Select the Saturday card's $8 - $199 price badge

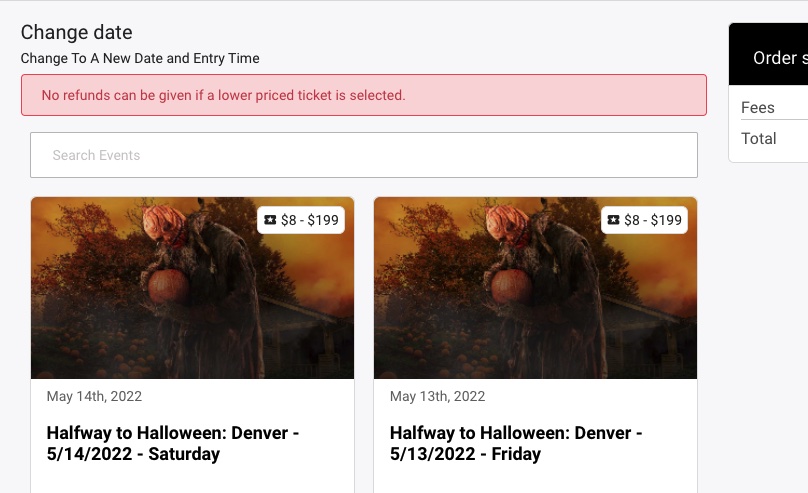(x=301, y=220)
